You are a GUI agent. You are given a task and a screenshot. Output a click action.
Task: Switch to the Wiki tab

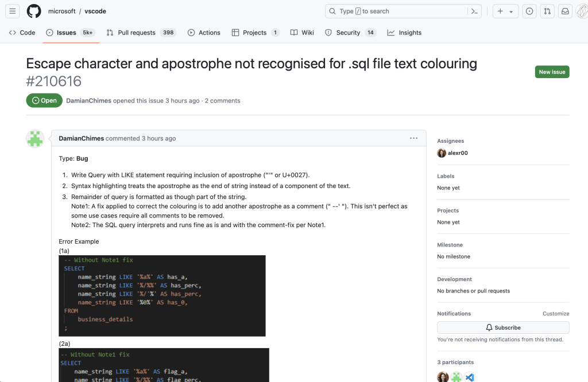[x=302, y=33]
